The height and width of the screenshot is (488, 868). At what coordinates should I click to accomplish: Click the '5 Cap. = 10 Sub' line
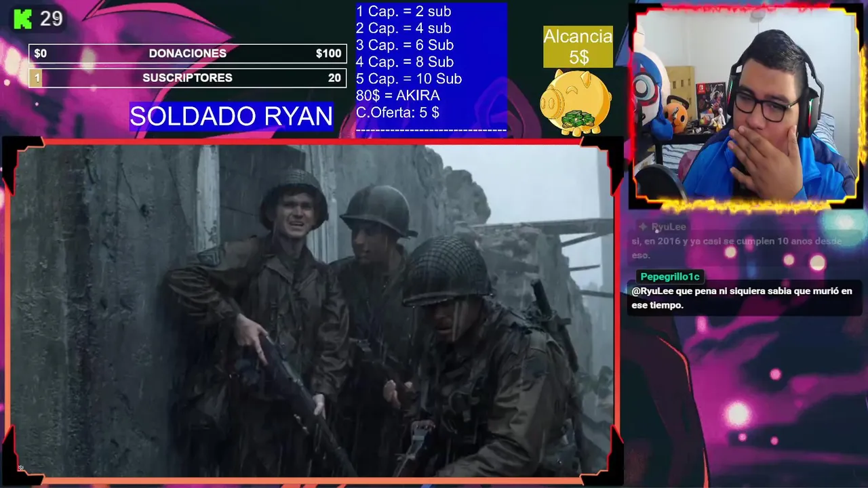click(409, 79)
